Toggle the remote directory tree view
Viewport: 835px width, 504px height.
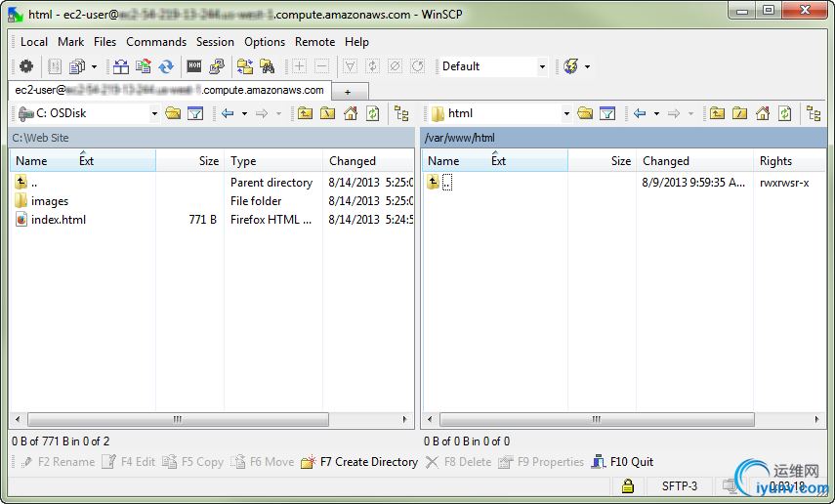tap(814, 113)
